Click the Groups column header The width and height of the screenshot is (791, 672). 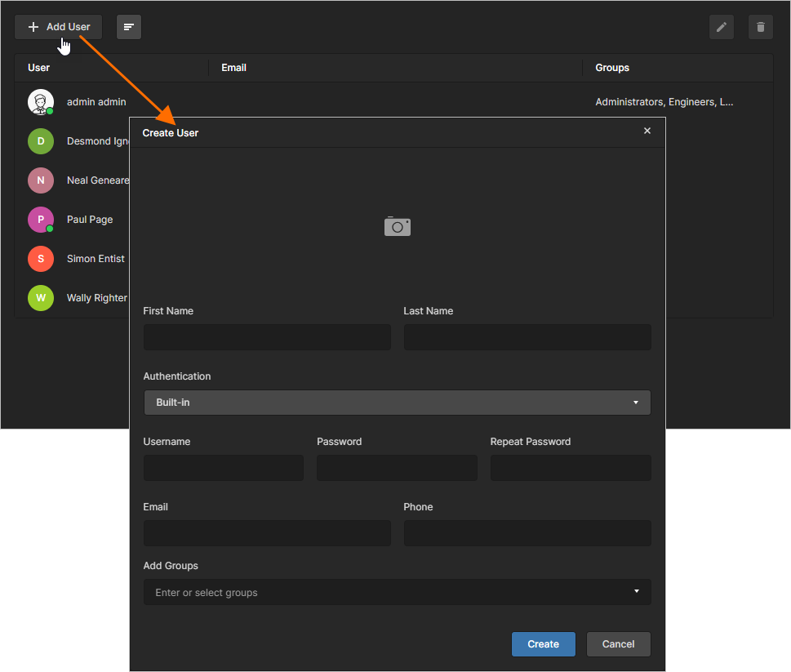pyautogui.click(x=611, y=68)
